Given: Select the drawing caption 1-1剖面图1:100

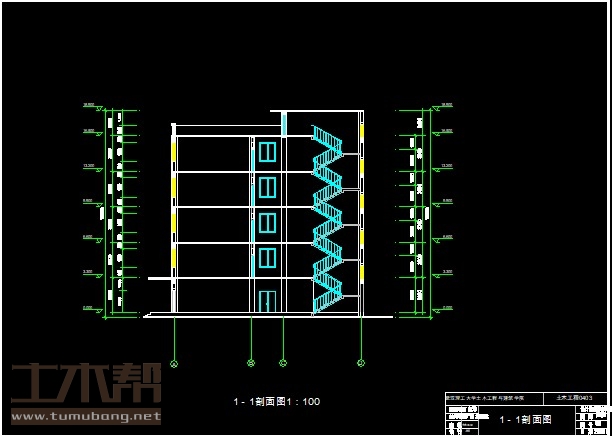Looking at the screenshot, I should (276, 401).
